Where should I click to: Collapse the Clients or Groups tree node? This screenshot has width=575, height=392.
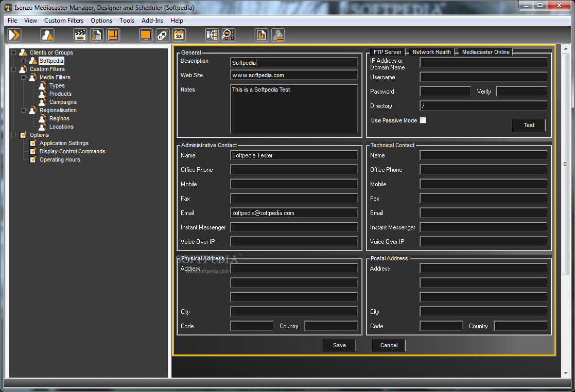click(13, 52)
